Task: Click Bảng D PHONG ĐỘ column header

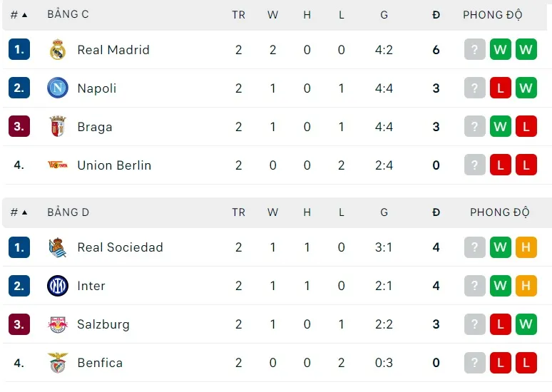Action: tap(499, 212)
